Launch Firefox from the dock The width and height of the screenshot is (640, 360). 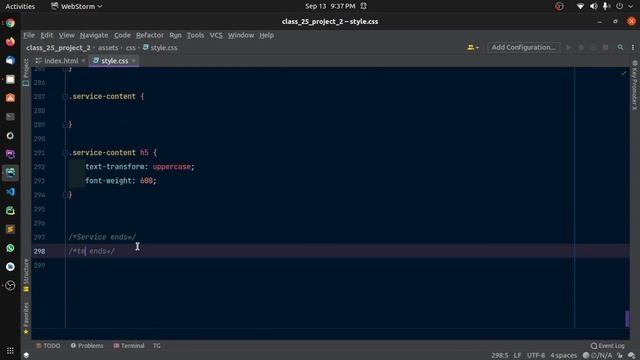click(10, 42)
